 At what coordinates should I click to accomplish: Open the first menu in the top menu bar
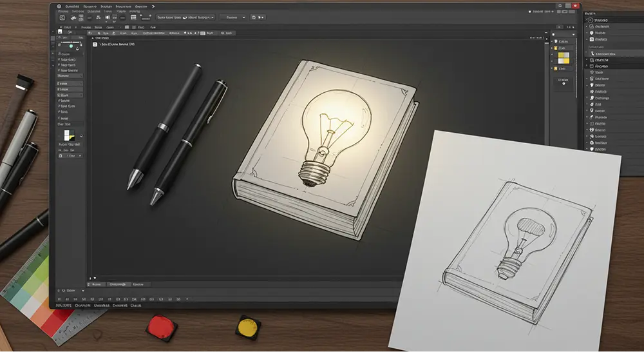[x=72, y=6]
